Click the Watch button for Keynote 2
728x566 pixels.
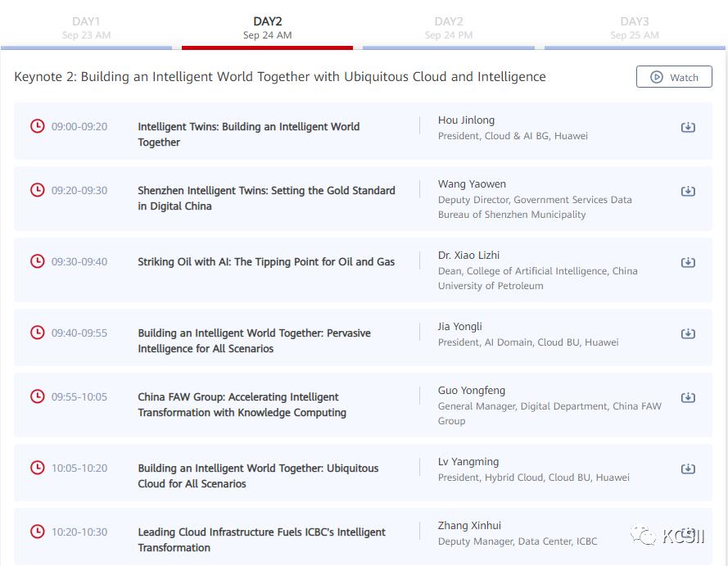click(674, 77)
